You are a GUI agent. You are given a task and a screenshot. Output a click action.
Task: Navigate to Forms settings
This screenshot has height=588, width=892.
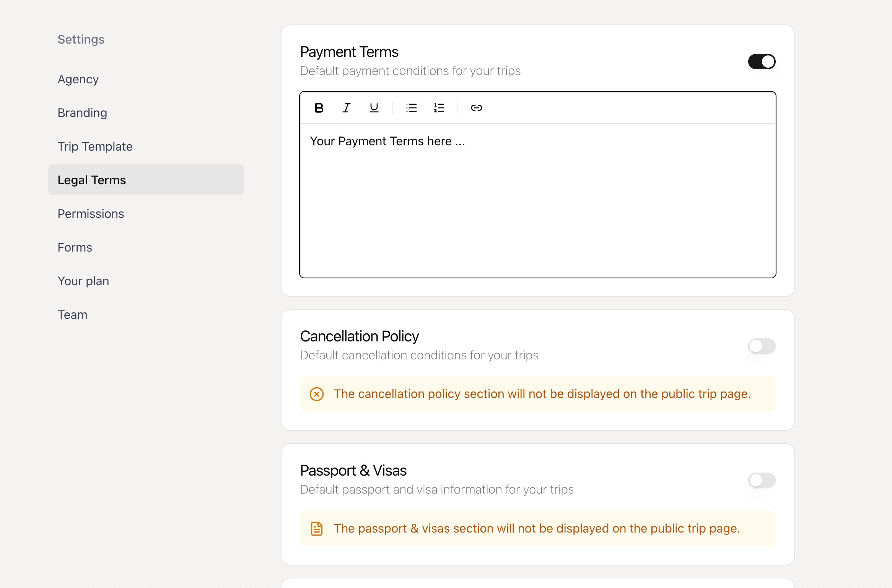pos(75,247)
